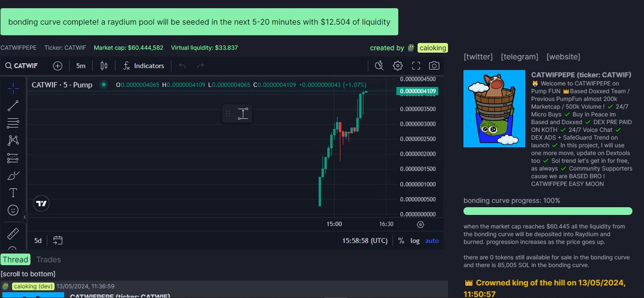Toggle log scale mode
Screen dimensions: 644x298
click(x=415, y=241)
